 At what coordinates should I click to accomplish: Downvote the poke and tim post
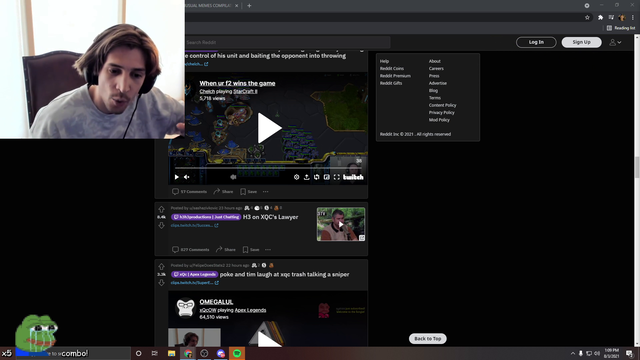[x=161, y=282]
